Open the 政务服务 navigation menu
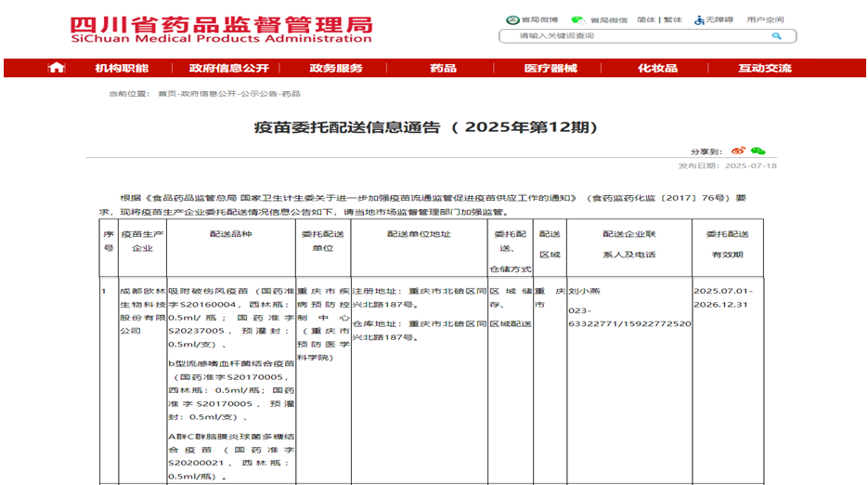 click(x=336, y=68)
